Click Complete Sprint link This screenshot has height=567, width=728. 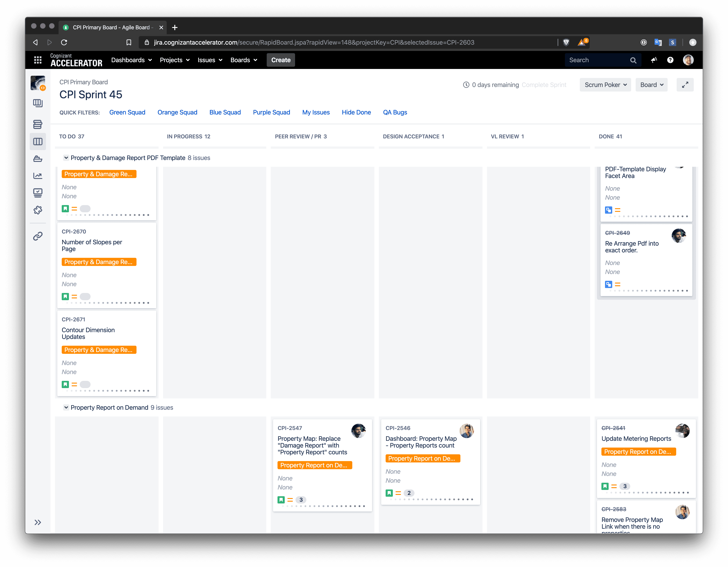[544, 85]
